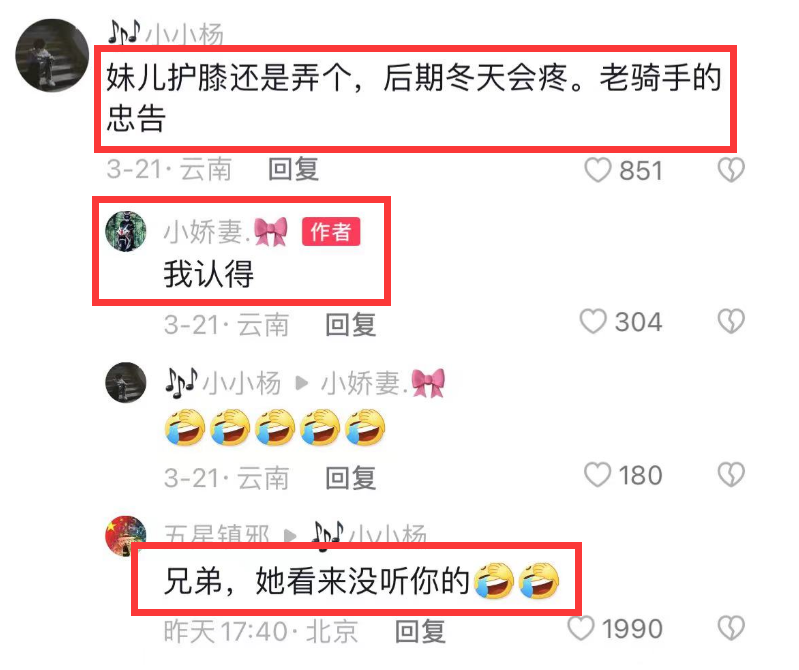Tap broken heart beside 304 likes
Viewport: 799px width, 670px height.
click(731, 321)
